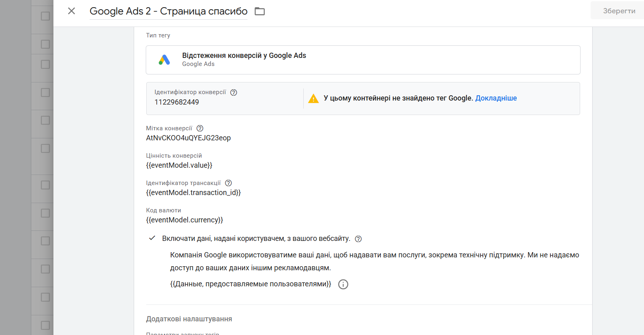Edit the tag name Google Ads 2 title

168,11
